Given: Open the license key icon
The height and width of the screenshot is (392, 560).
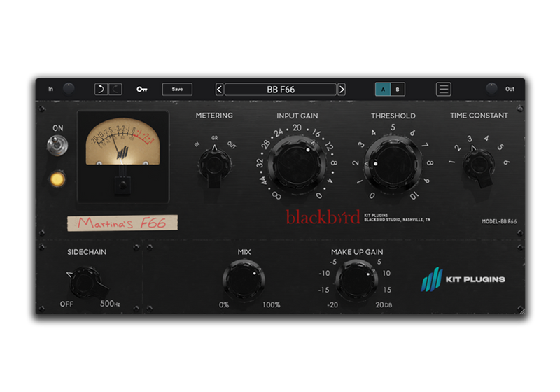Looking at the screenshot, I should point(142,90).
